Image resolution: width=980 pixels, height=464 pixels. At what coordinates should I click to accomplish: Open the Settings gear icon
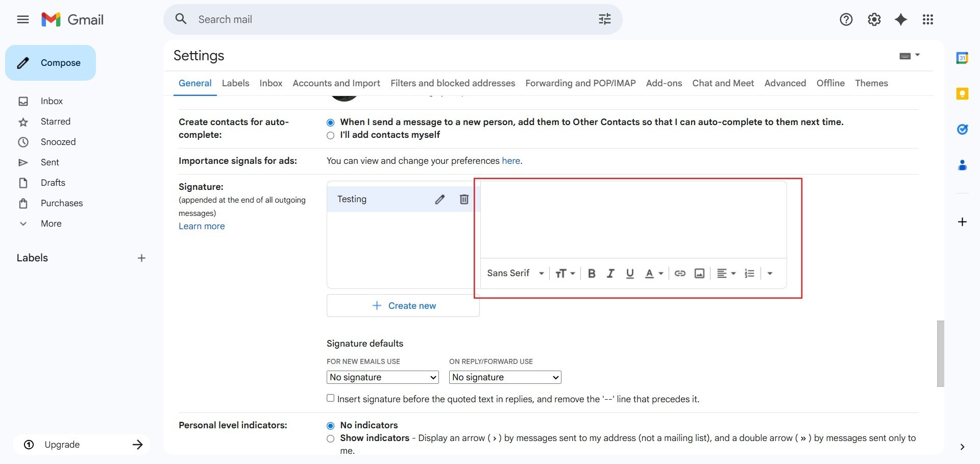pyautogui.click(x=874, y=19)
